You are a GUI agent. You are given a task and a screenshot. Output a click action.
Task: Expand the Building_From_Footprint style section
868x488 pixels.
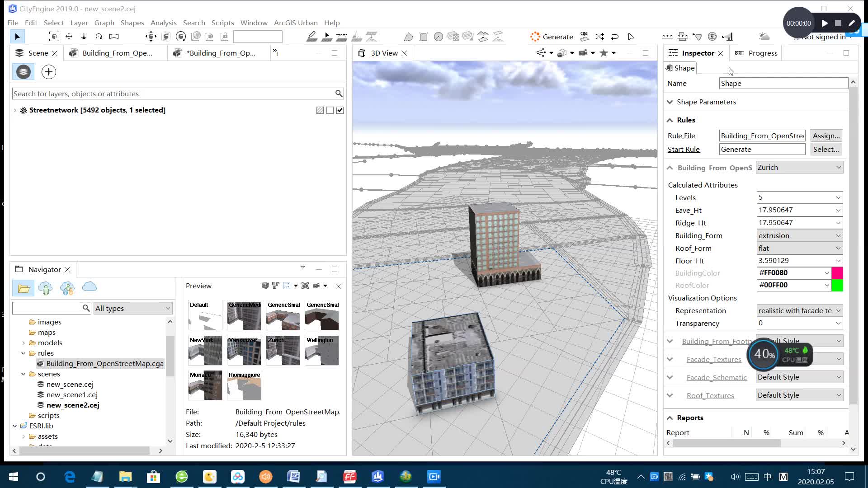click(x=670, y=340)
